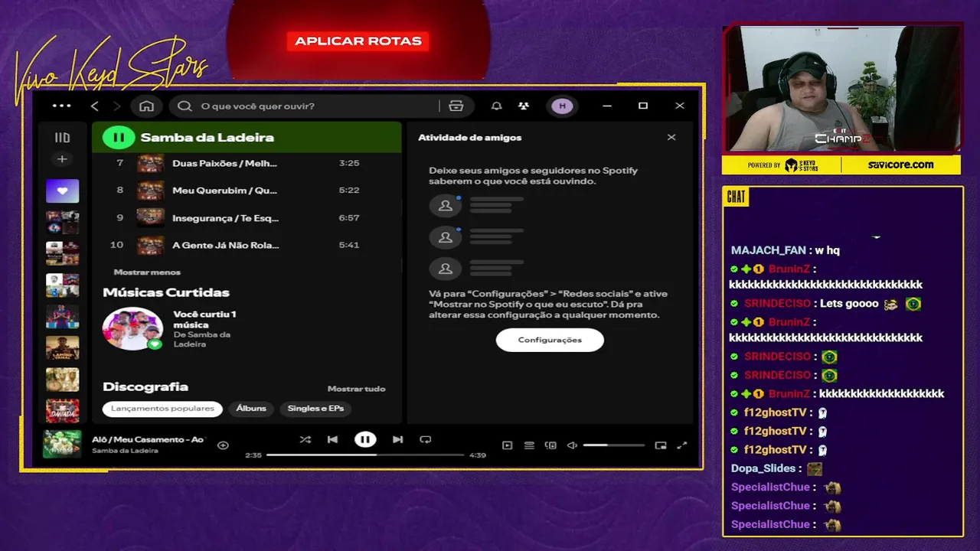Select the 'Álbuns' filter chip
This screenshot has width=980, height=551.
pos(251,409)
